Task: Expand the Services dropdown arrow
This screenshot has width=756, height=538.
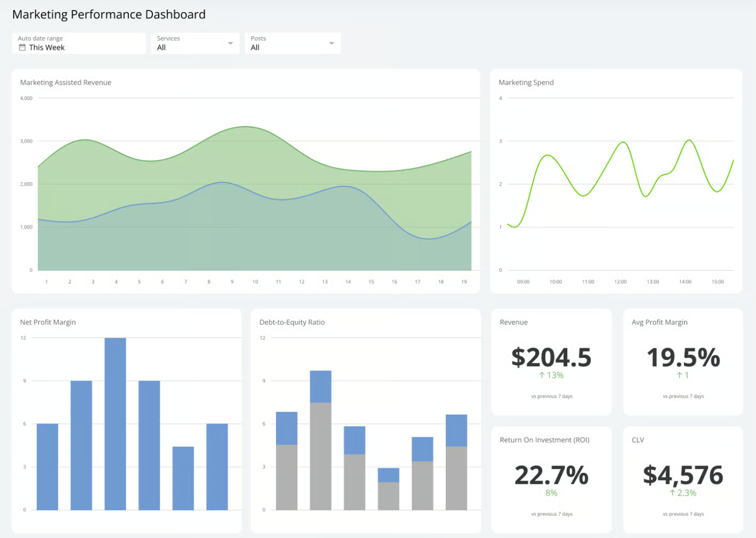Action: pos(230,43)
